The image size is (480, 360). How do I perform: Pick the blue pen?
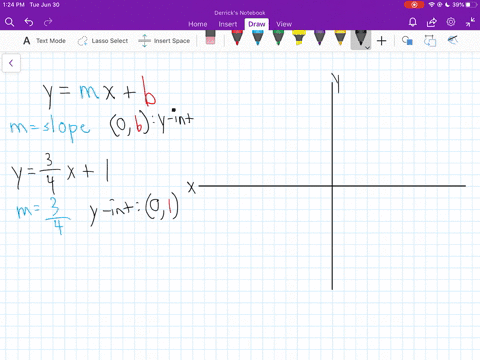[x=258, y=37]
